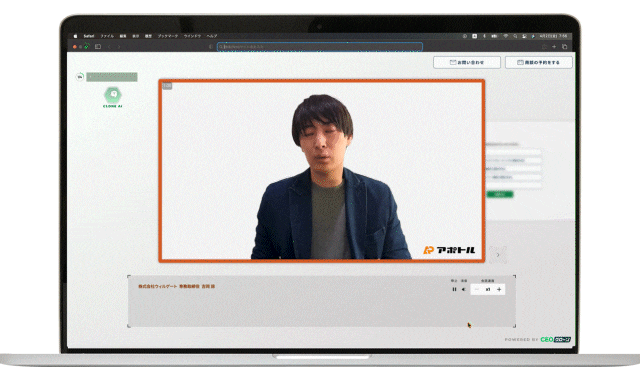Click the Safari address bar
The image size is (640, 382).
[320, 47]
